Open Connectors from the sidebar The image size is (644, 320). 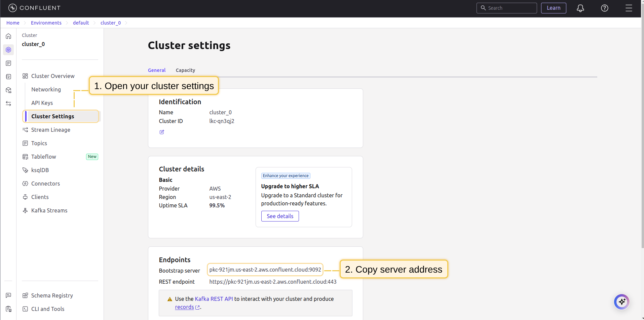pyautogui.click(x=45, y=184)
